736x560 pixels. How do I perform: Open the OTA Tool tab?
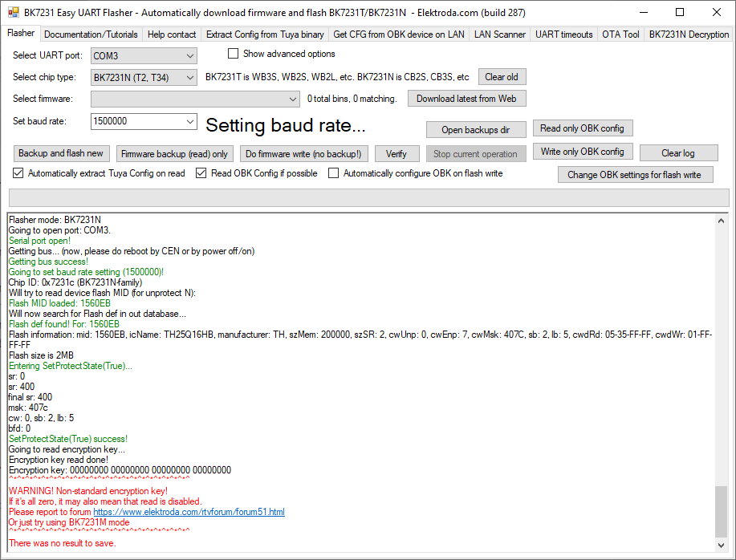tap(620, 34)
